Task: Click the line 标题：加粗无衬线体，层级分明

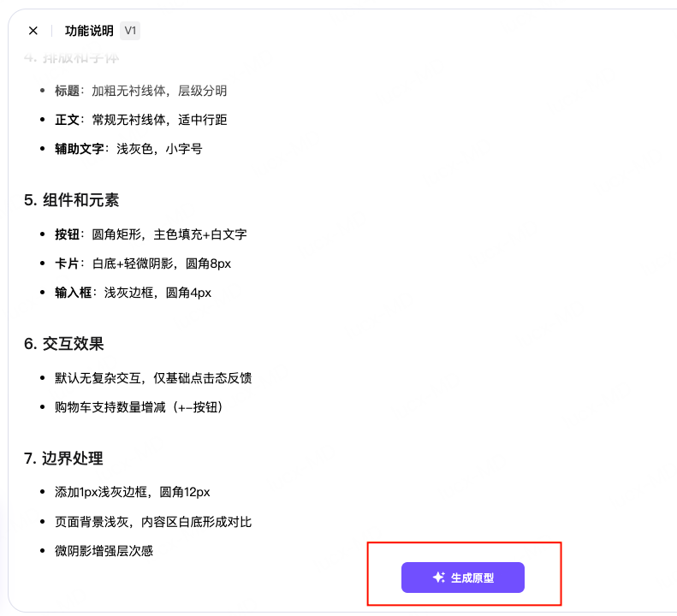Action: (x=140, y=91)
